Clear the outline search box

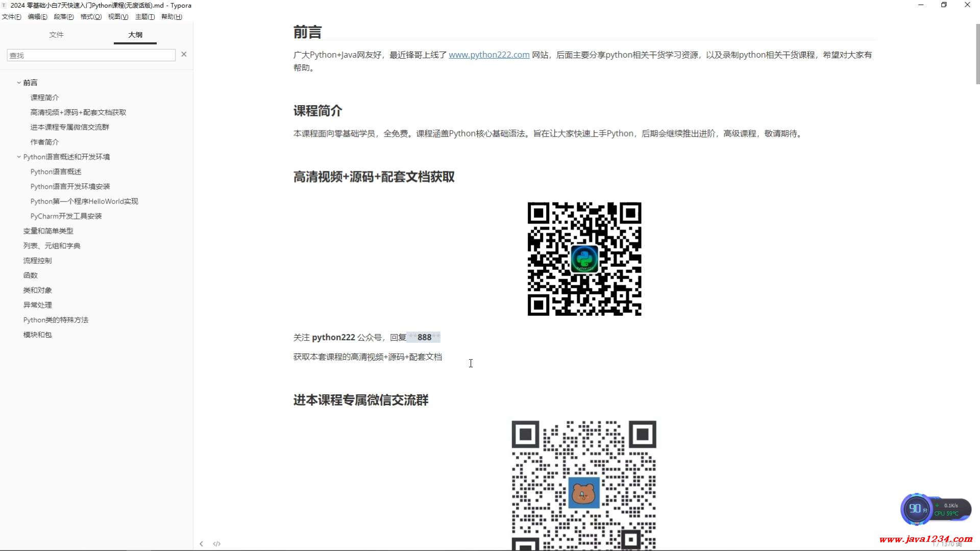[184, 54]
